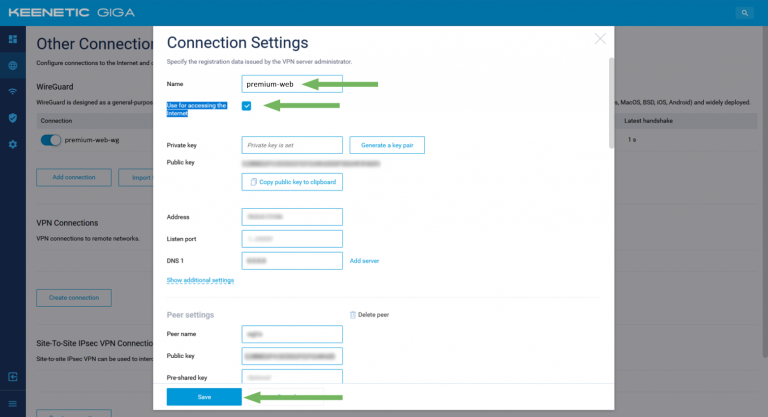Open the Wi-Fi networks sidebar icon
Screen dimensions: 768x417
[x=13, y=91]
